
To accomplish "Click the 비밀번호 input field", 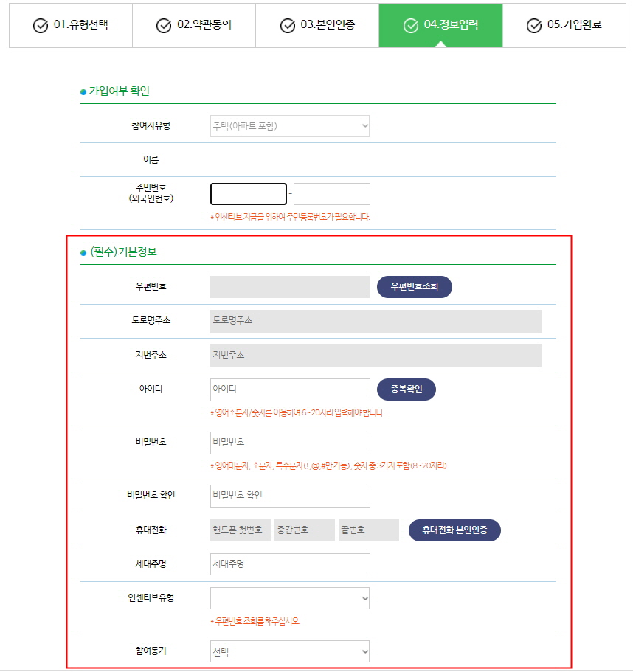I will point(289,443).
